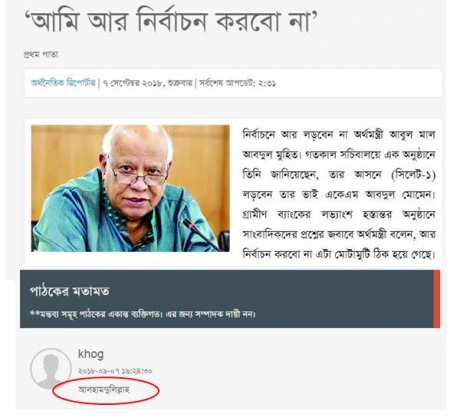Click the article headline 'আমি আর নির্বাচন করবো না'
The width and height of the screenshot is (450, 418).
(x=171, y=22)
